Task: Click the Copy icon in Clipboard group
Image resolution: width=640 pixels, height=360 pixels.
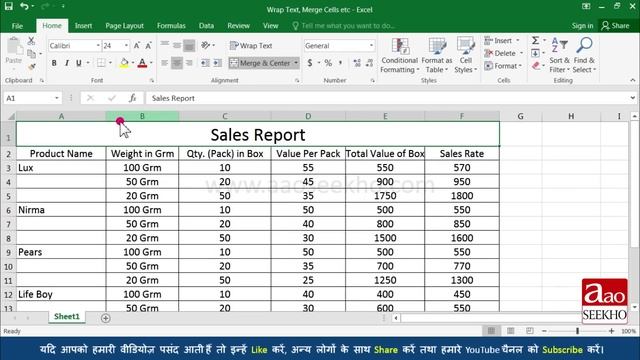Action: [31, 53]
